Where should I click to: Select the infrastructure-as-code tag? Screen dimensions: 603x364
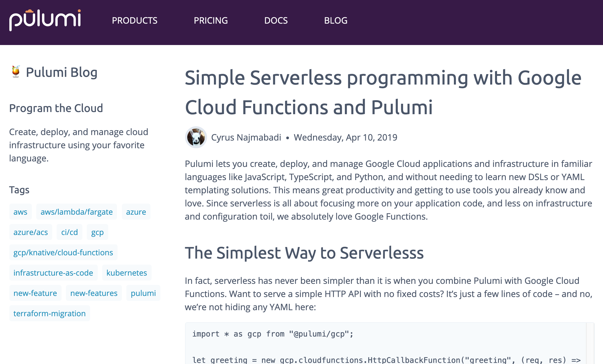(53, 273)
